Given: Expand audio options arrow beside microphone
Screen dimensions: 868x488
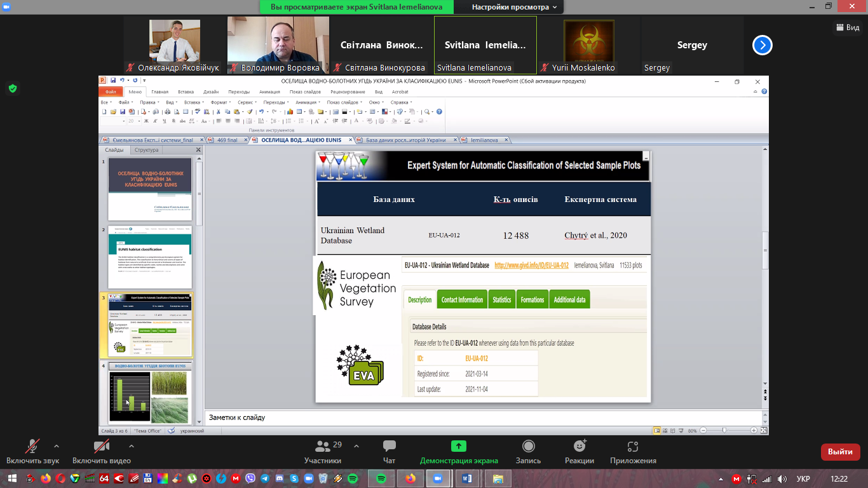Looking at the screenshot, I should [57, 445].
